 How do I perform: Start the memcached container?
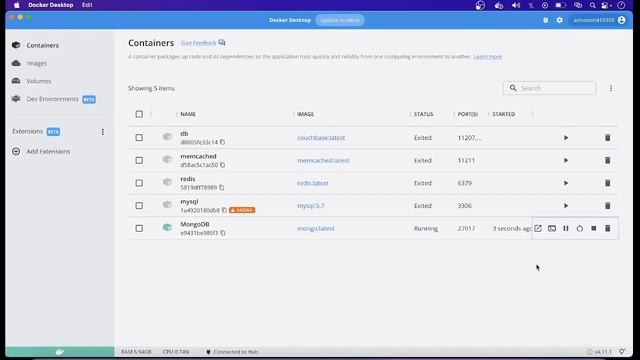pos(566,160)
